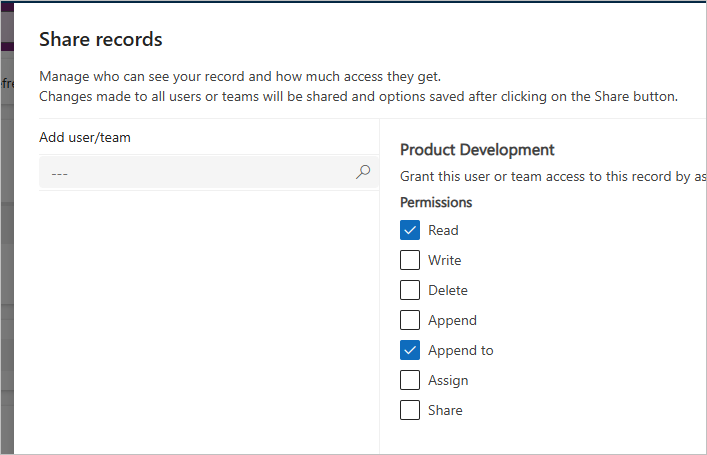Uncheck the Read permission checkbox
This screenshot has width=707, height=455.
click(x=410, y=230)
